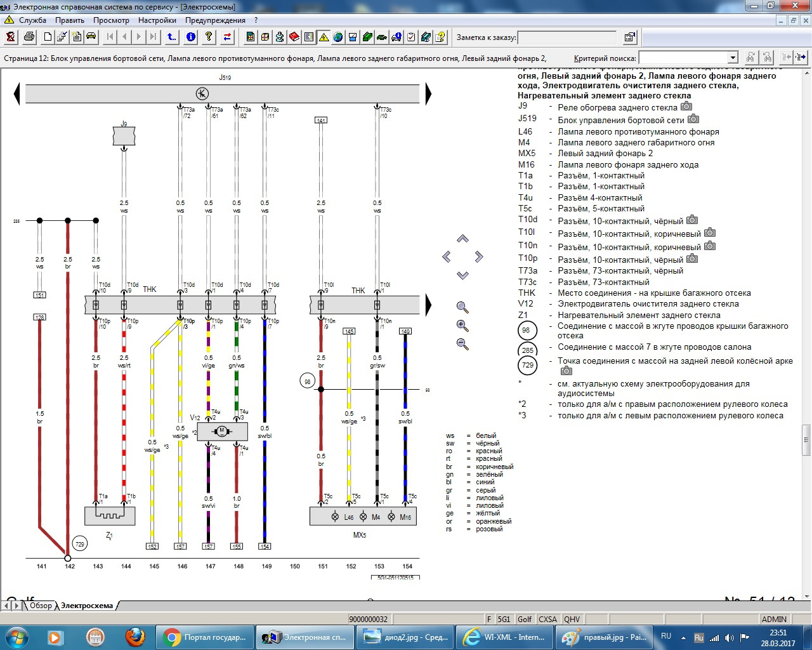This screenshot has width=812, height=650.
Task: Click the 'CXSA' engine code in status bar
Action: 547,619
